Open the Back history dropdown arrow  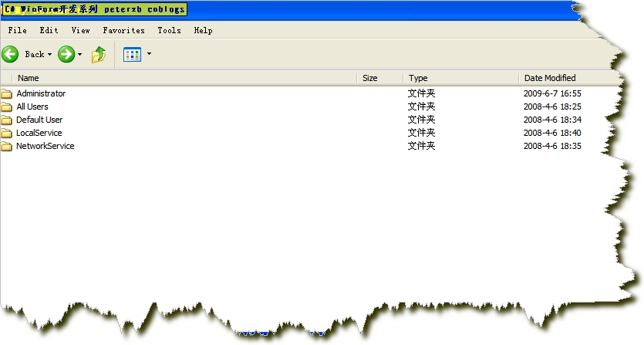49,54
